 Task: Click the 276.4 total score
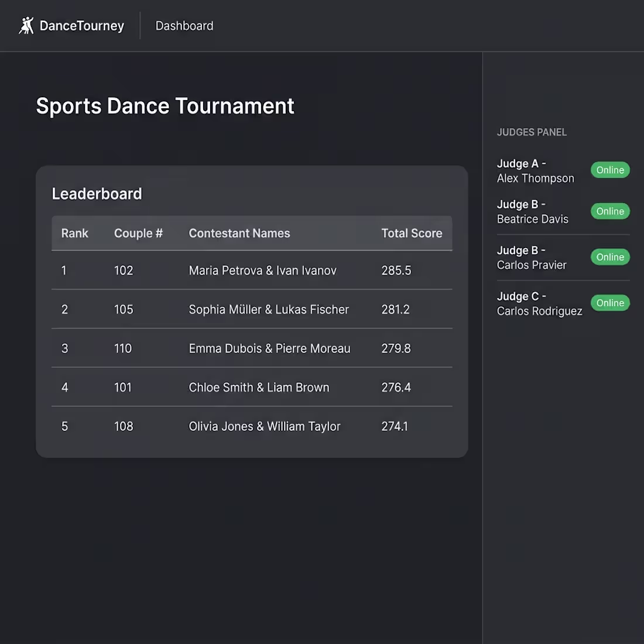tap(396, 388)
